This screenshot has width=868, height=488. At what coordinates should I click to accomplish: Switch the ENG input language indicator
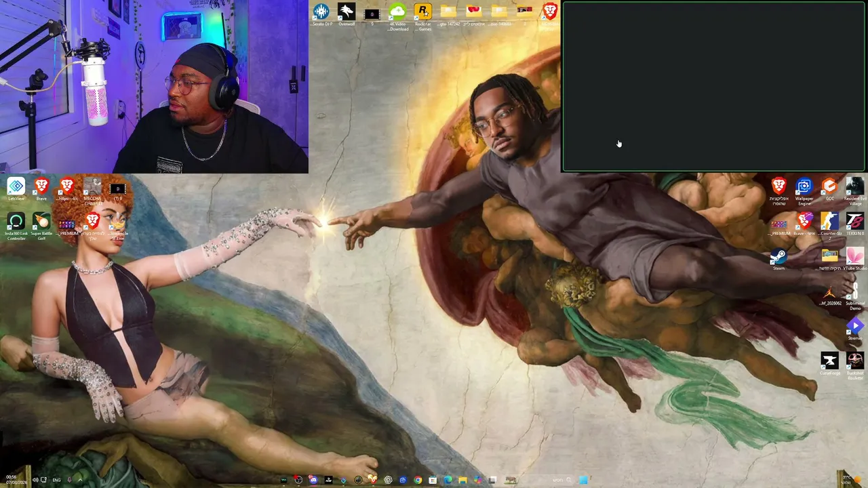[57, 480]
